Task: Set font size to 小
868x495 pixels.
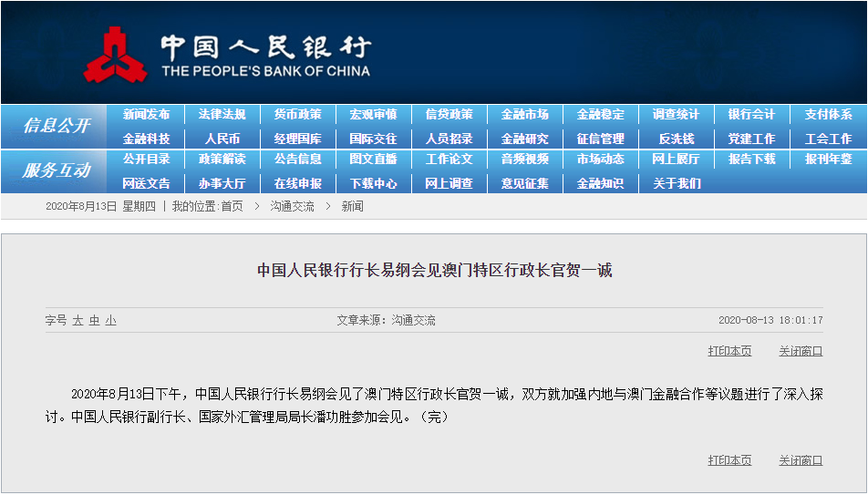Action: 110,321
